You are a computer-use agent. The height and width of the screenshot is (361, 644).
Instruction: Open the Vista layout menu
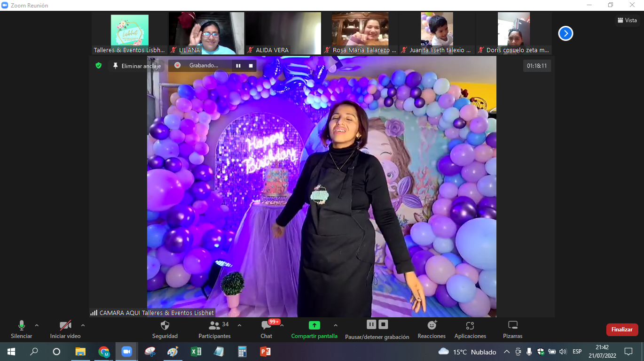tap(627, 20)
